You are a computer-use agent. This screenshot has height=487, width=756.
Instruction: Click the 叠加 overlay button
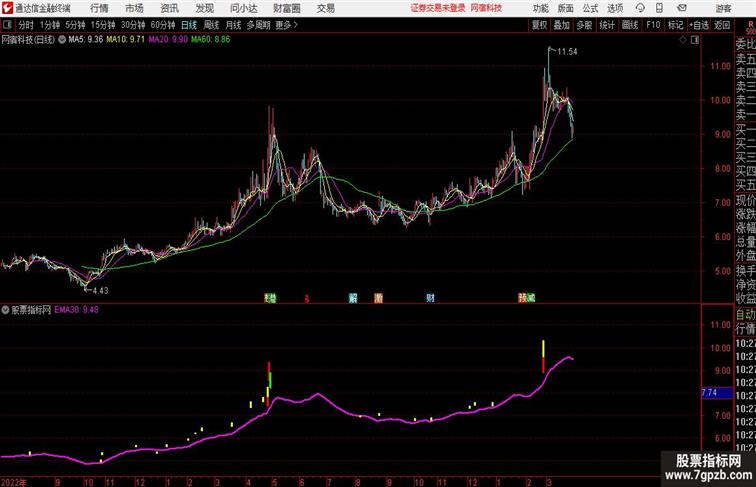pos(562,25)
